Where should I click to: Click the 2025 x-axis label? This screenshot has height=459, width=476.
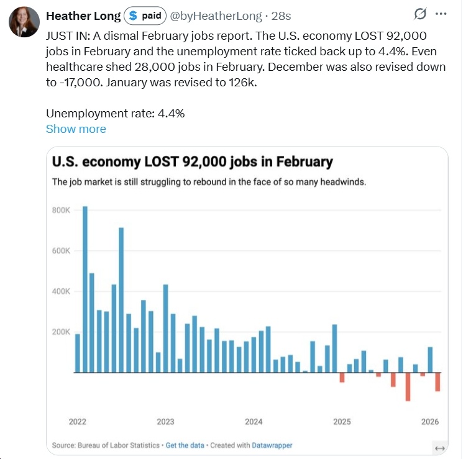click(x=342, y=422)
